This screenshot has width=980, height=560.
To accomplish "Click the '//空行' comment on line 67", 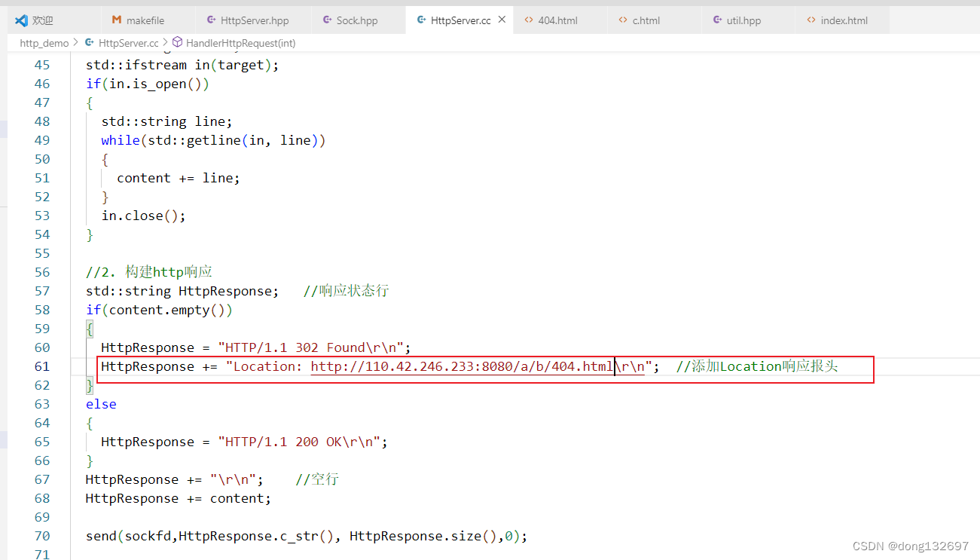I will [317, 479].
